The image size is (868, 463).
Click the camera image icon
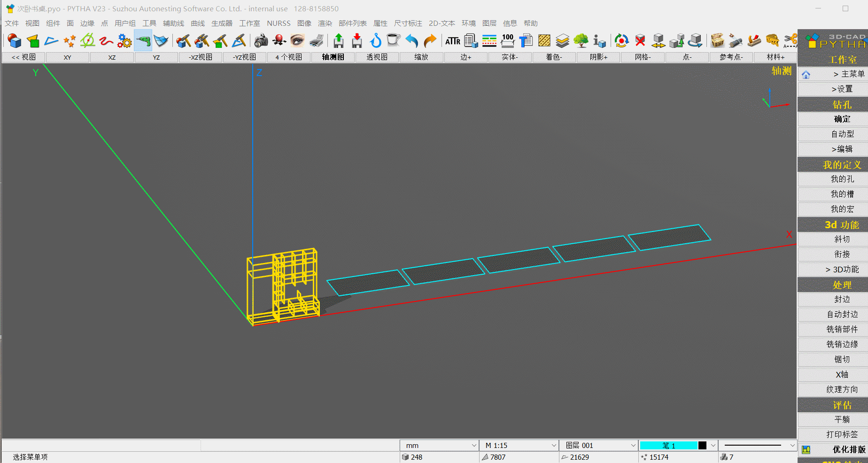(261, 41)
